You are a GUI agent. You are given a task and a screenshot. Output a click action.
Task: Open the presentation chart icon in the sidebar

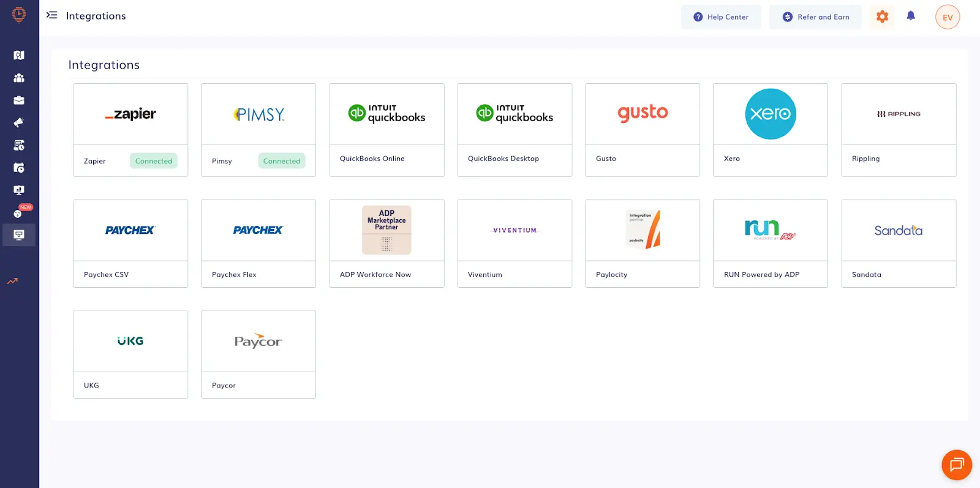tap(19, 190)
